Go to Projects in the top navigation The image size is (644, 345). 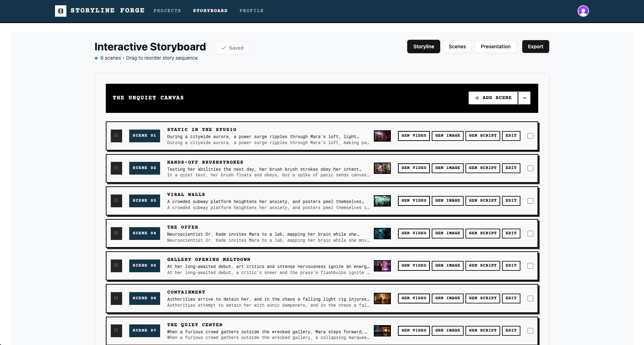tap(167, 11)
